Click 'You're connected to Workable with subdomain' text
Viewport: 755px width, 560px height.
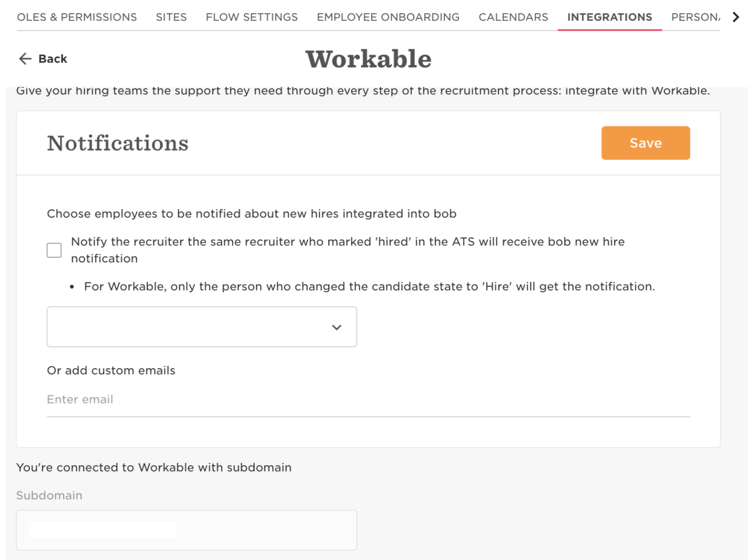pos(154,467)
